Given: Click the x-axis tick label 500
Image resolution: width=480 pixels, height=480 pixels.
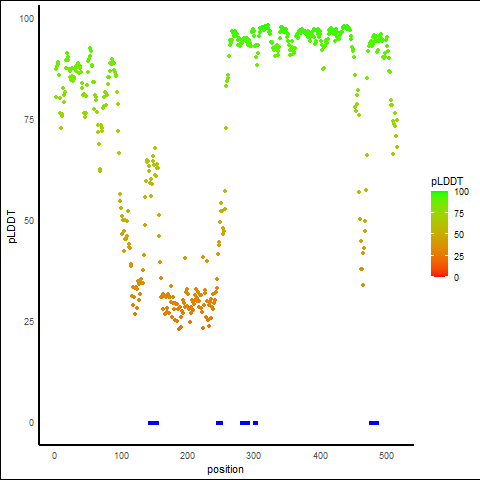Looking at the screenshot, I should (387, 455).
